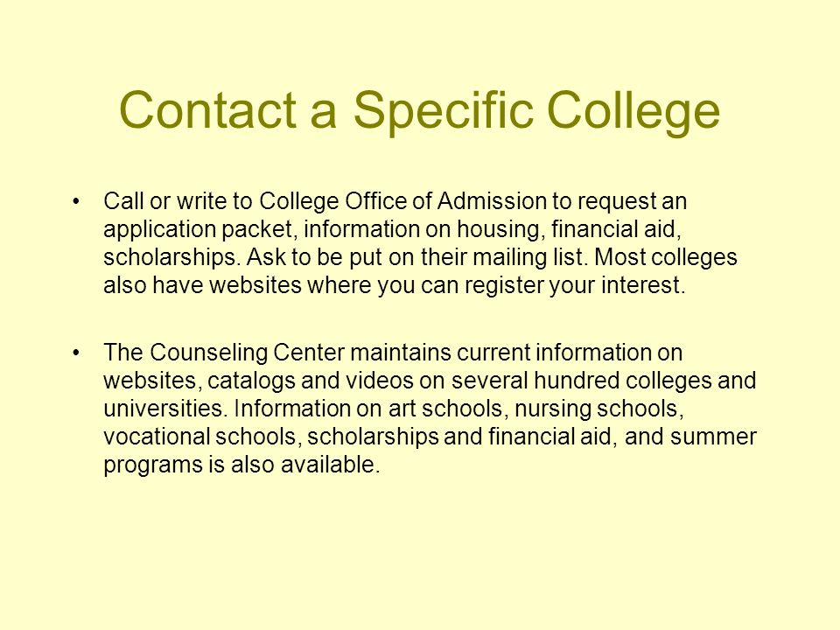Click the text nursing schools
The height and width of the screenshot is (630, 840).
pos(599,409)
